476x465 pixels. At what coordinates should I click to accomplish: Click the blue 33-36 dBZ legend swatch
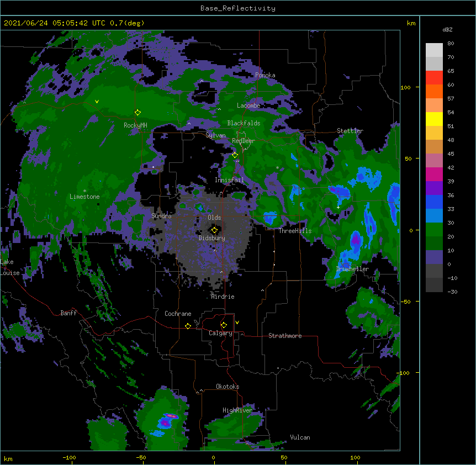[x=434, y=202]
